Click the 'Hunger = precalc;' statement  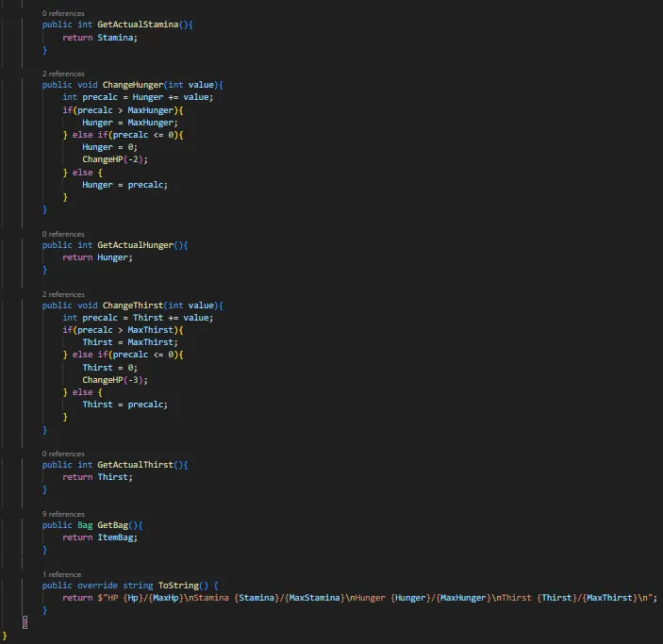pyautogui.click(x=125, y=185)
